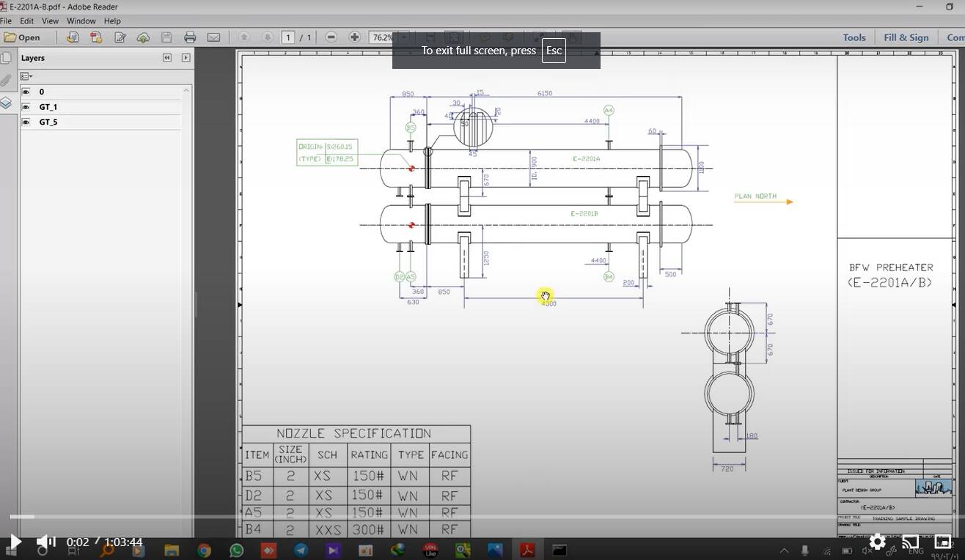
Task: Open the Window menu
Action: tap(81, 21)
